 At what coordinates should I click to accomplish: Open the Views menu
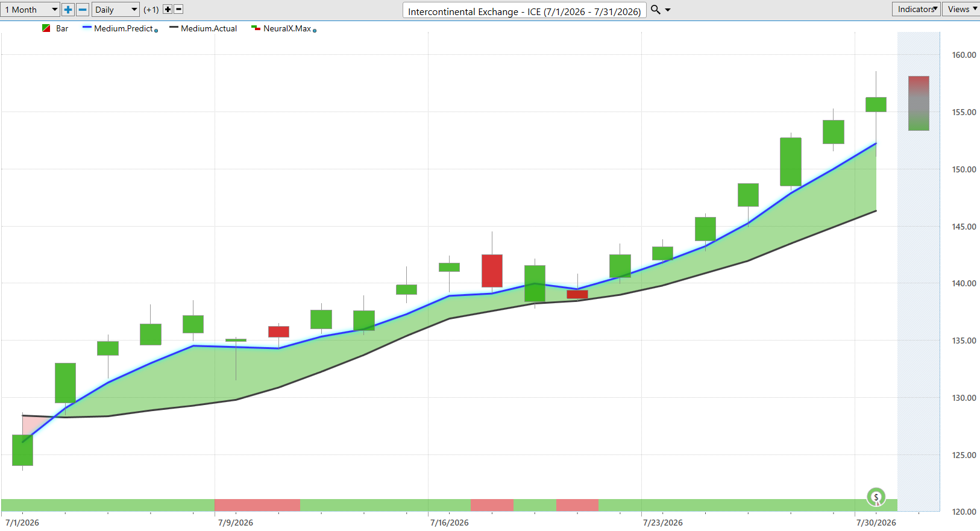[x=962, y=9]
